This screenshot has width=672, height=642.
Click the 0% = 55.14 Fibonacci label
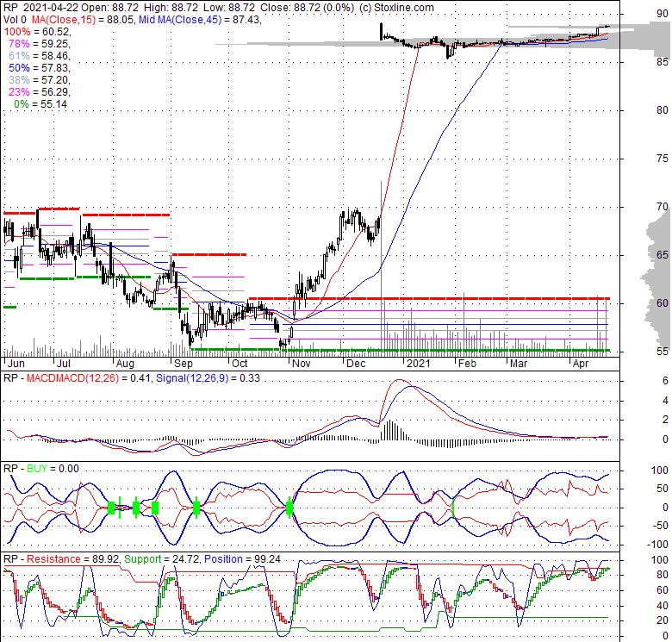(x=40, y=104)
